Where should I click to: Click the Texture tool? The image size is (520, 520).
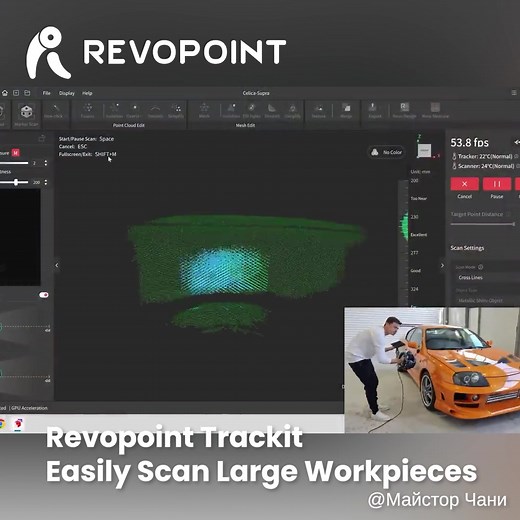point(319,111)
